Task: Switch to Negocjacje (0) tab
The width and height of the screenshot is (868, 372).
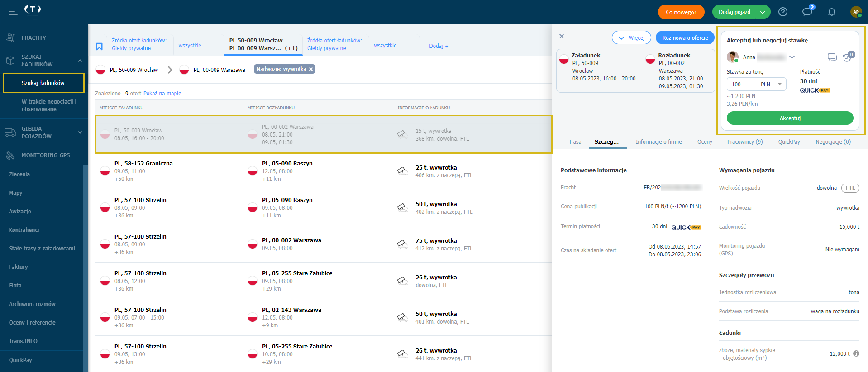Action: point(833,142)
